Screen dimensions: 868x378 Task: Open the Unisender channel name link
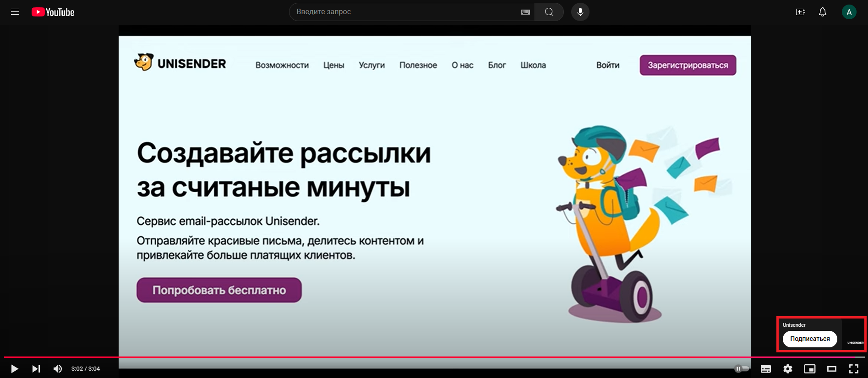click(794, 325)
